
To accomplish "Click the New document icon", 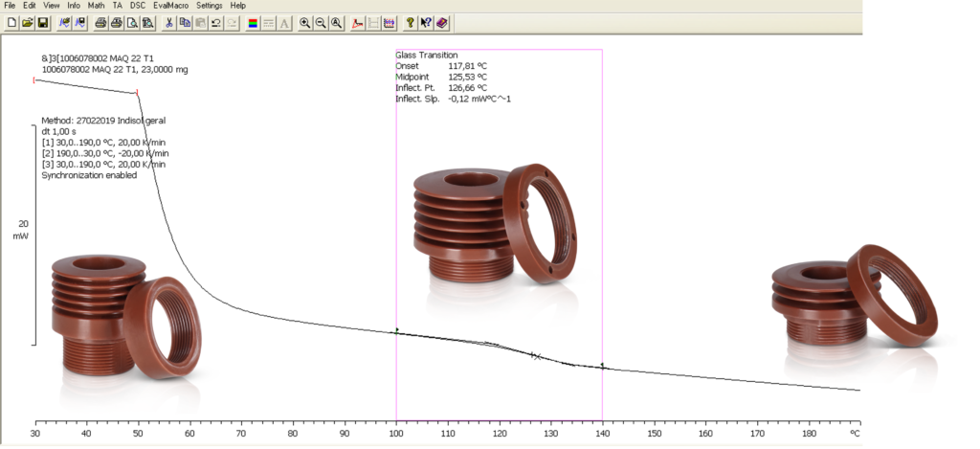I will pyautogui.click(x=11, y=22).
